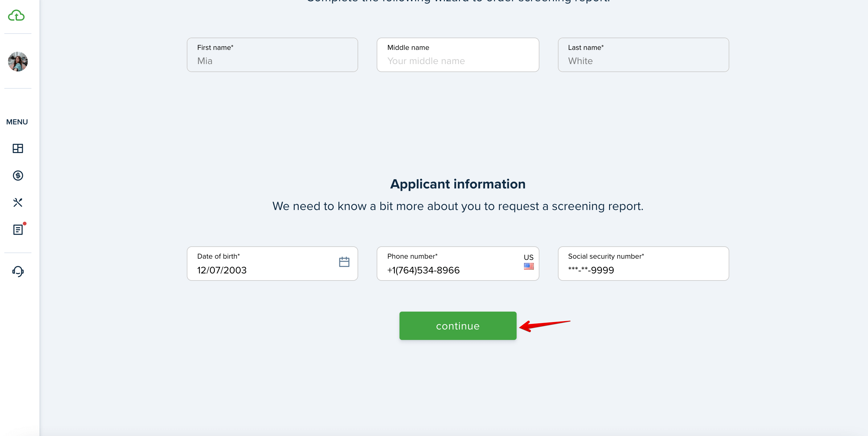
Task: Click the US country code label
Action: coord(528,257)
